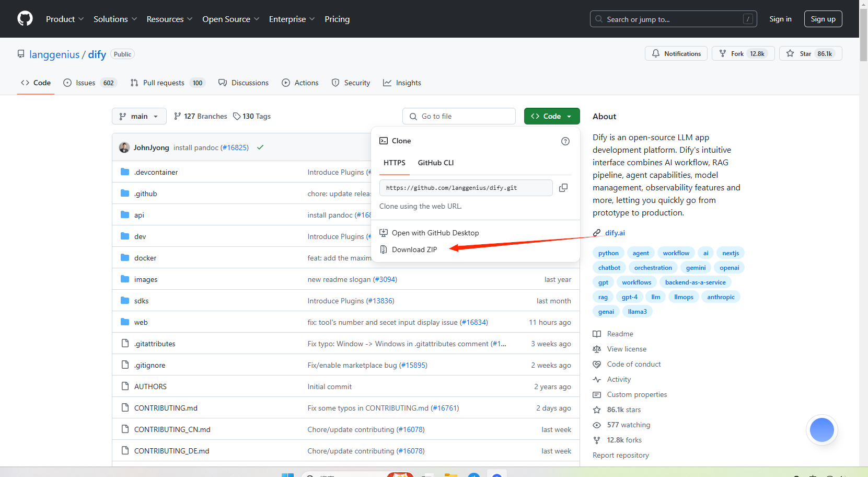This screenshot has width=868, height=477.
Task: Open the main branch selector dropdown
Action: tap(139, 116)
